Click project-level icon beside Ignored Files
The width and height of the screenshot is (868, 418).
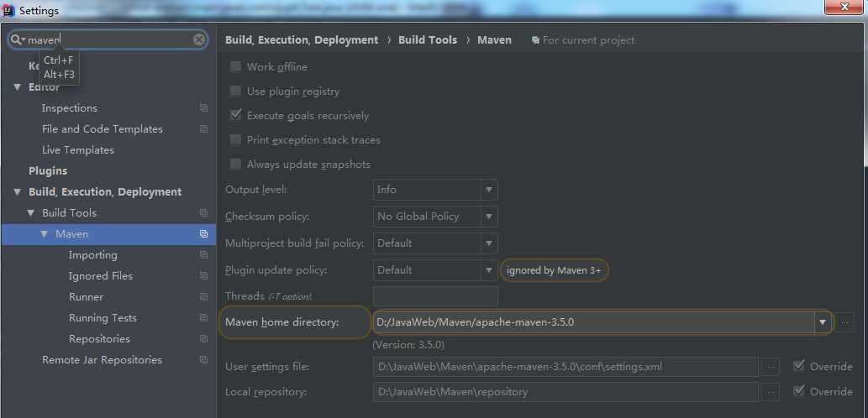[203, 276]
